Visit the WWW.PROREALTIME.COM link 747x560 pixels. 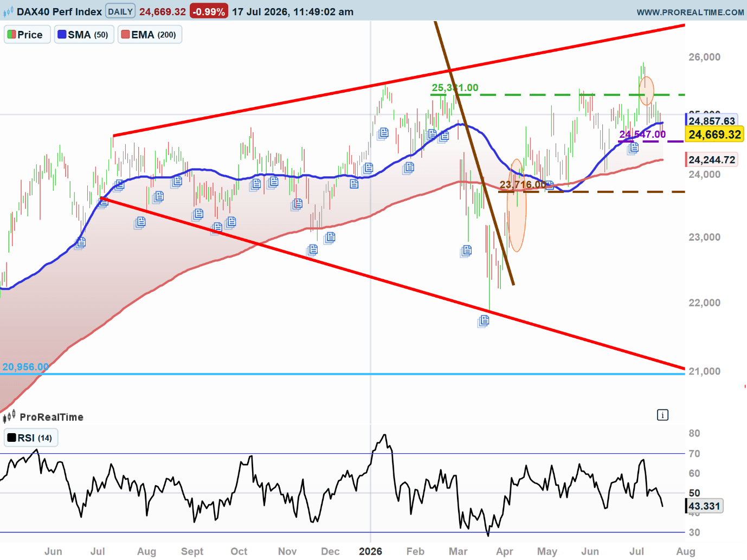click(x=690, y=12)
